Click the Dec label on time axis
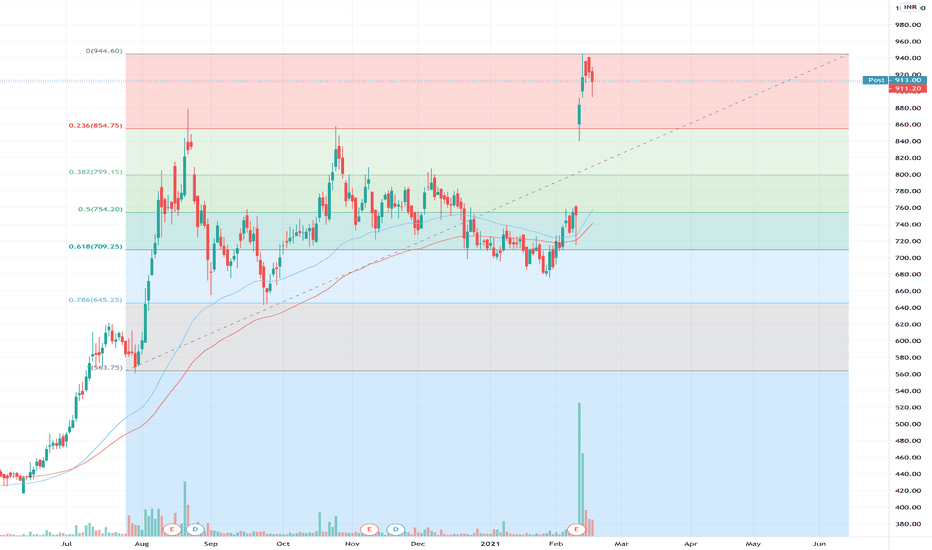The height and width of the screenshot is (550, 932). click(x=418, y=544)
